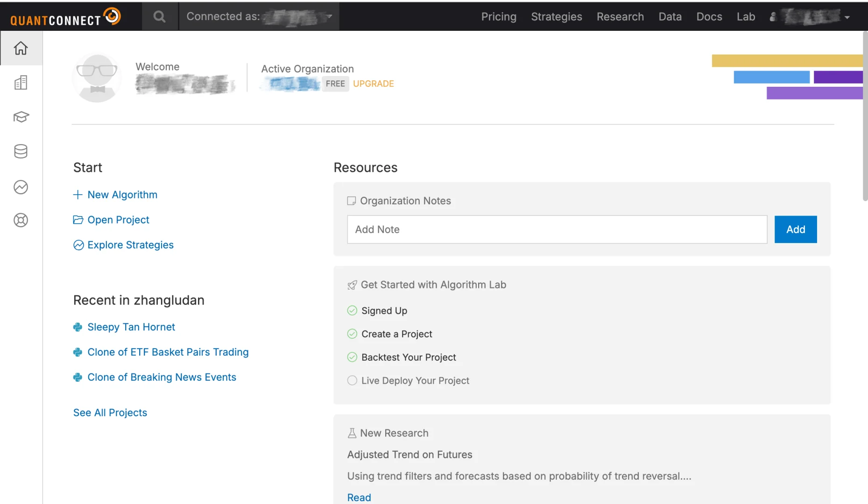Select the Live Deploy Your Project circle
Viewport: 868px width, 504px height.
pyautogui.click(x=352, y=381)
